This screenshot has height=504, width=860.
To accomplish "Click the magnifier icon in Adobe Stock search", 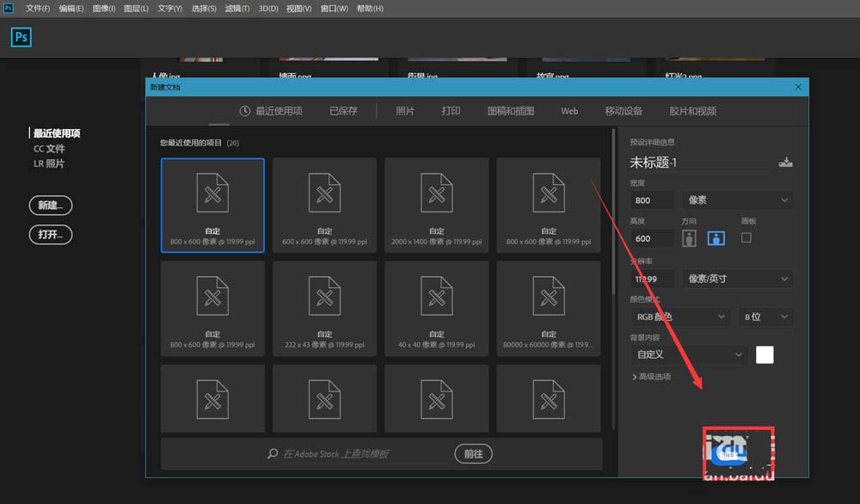I will 272,453.
